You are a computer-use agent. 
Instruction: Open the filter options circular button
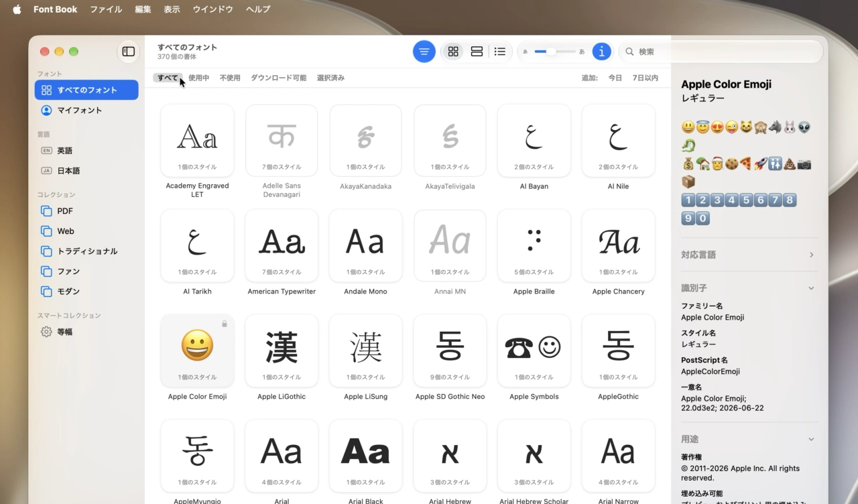(424, 52)
